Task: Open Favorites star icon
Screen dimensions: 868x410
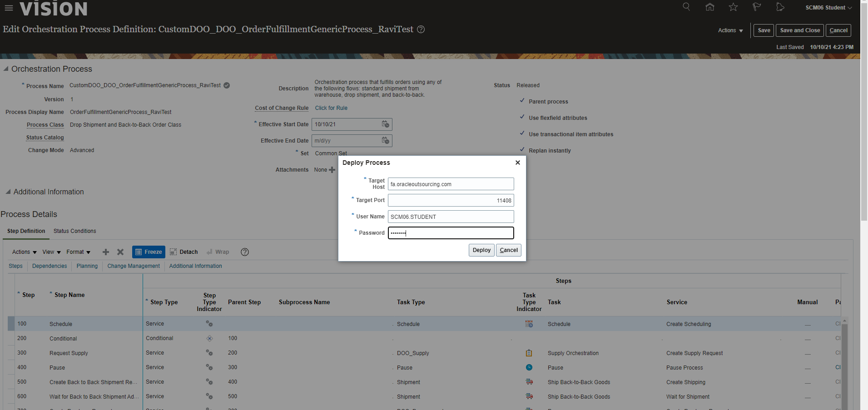Action: tap(733, 7)
